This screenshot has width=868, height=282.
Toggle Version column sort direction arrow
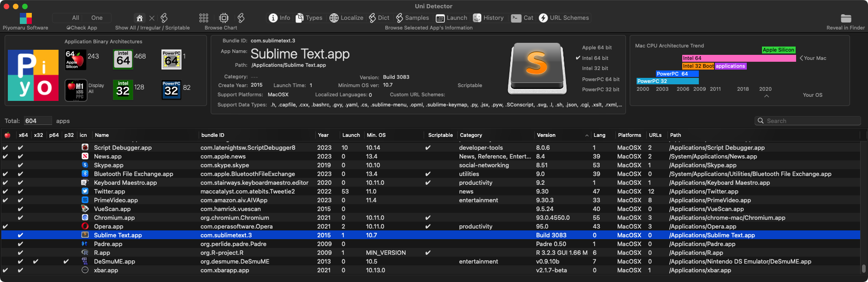coord(587,135)
